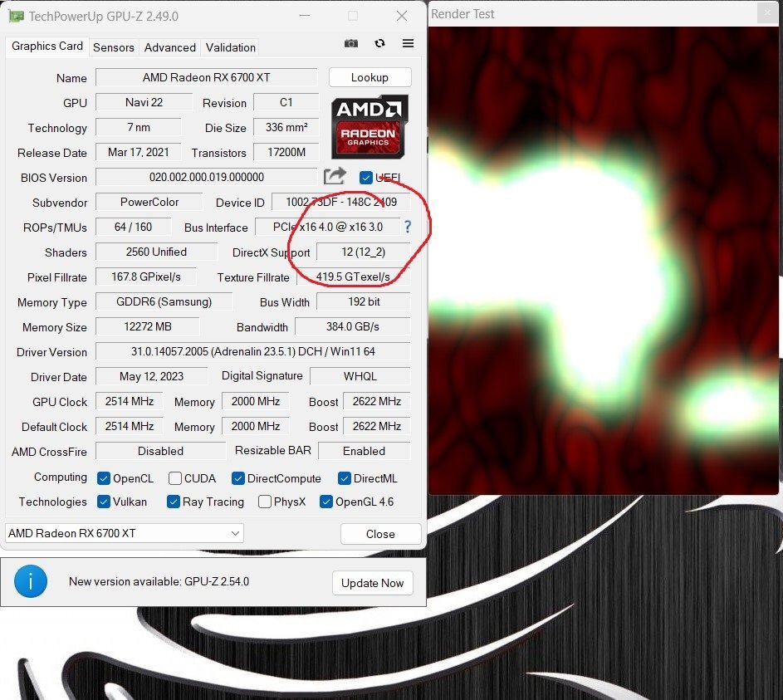The height and width of the screenshot is (700, 783).
Task: Toggle the Vulkan checkbox
Action: [x=104, y=502]
